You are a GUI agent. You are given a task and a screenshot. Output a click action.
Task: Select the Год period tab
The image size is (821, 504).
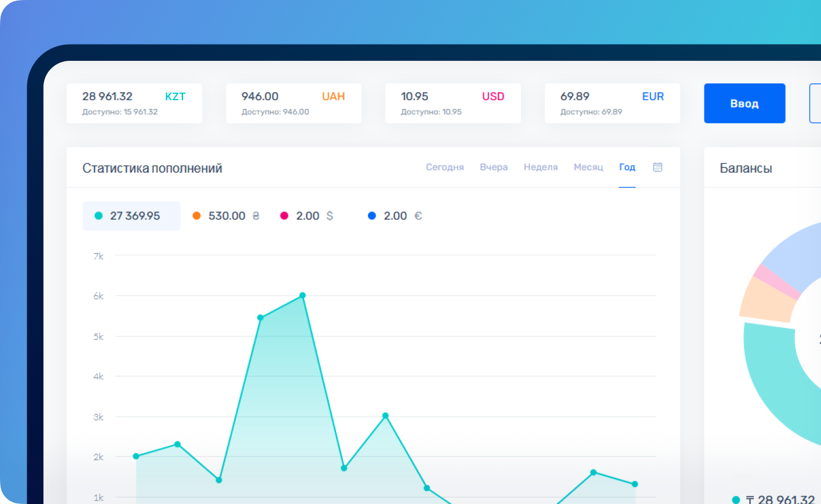(627, 167)
